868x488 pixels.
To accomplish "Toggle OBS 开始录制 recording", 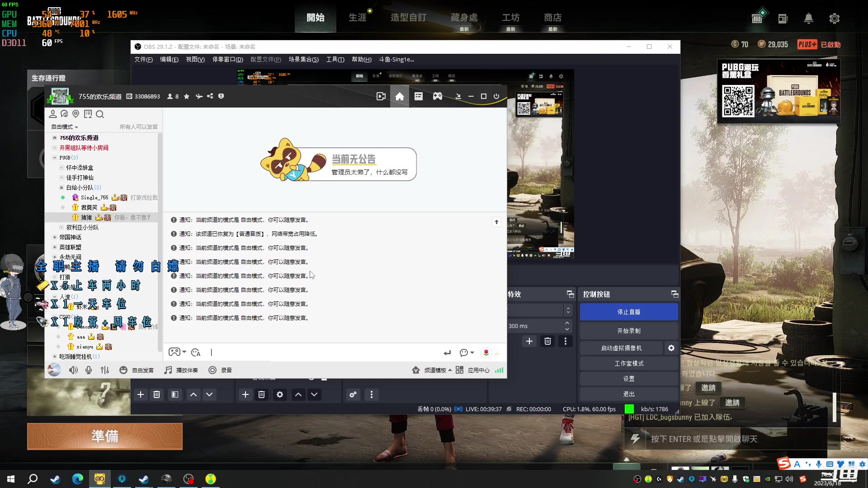I will 629,331.
